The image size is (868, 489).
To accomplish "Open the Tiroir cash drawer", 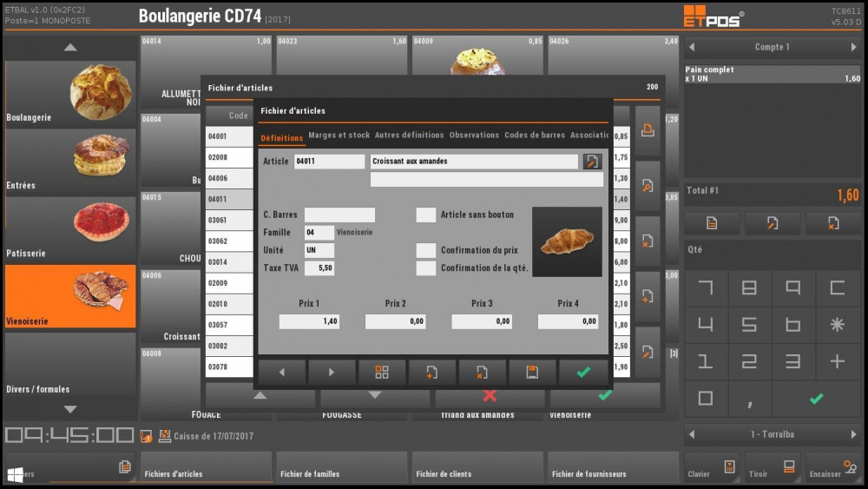I will pos(774,467).
